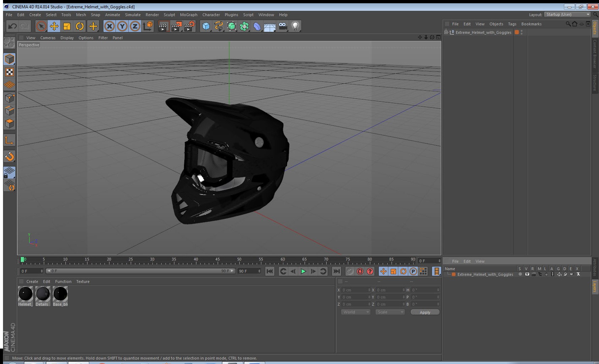Viewport: 599px width, 364px height.
Task: Open the World coordinate dropdown
Action: tap(356, 312)
